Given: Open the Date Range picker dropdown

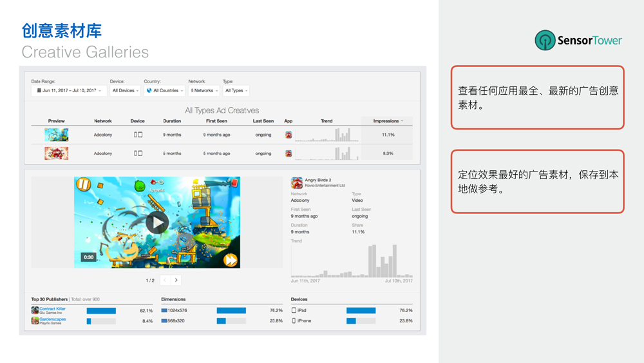Looking at the screenshot, I should pyautogui.click(x=69, y=91).
